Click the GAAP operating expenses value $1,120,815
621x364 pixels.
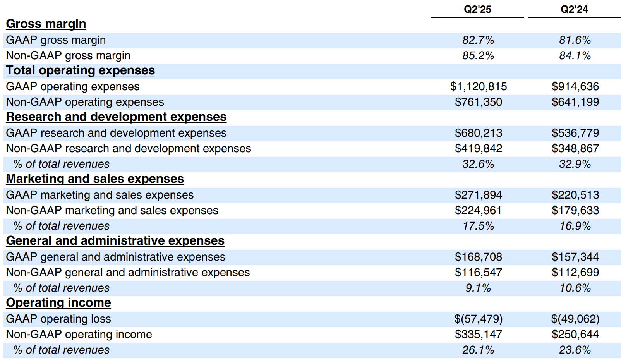tap(478, 87)
